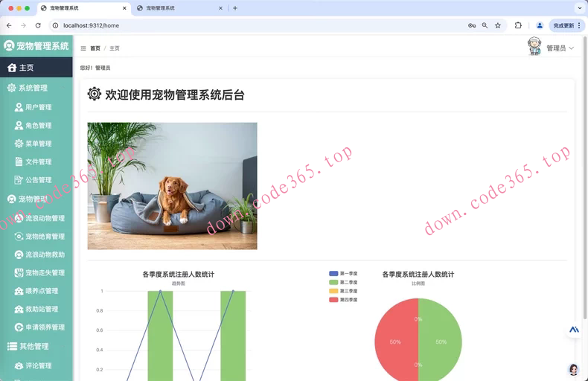Screen dimensions: 588x381
Task: Click the green 50% pie slice
Action: (x=441, y=342)
